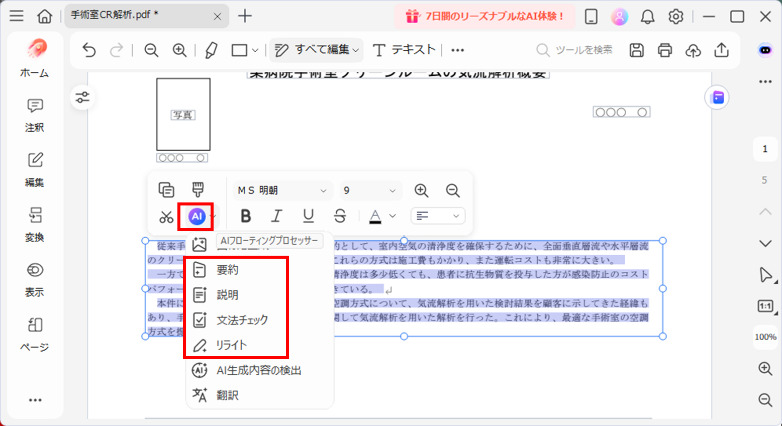Viewport: 782px width, 426px height.
Task: Zoom in using top toolbar magnifier
Action: coord(180,50)
